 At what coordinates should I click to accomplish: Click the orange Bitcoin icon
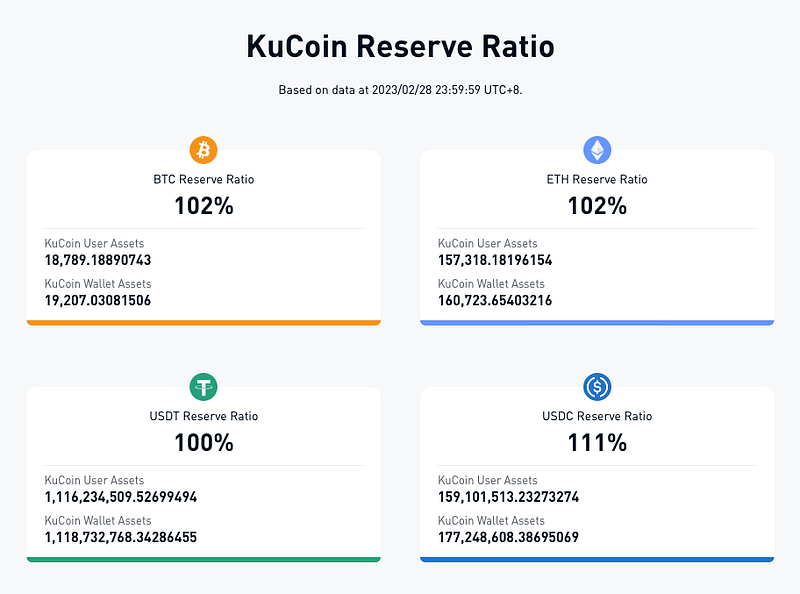pyautogui.click(x=204, y=150)
